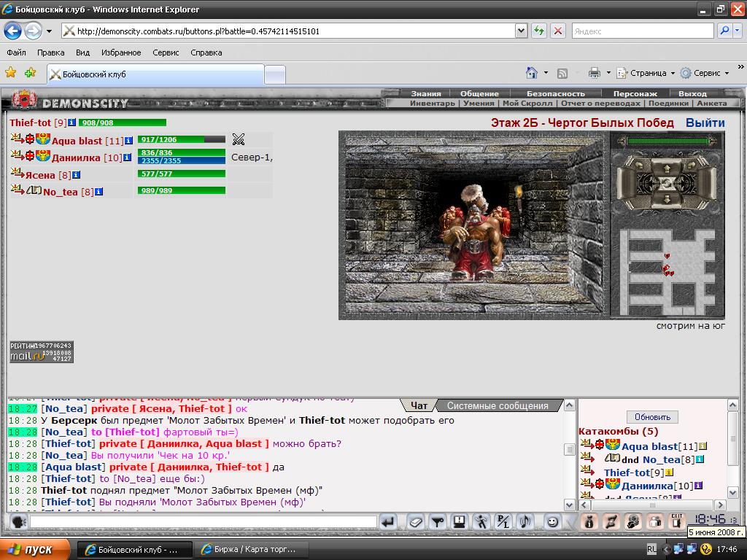
Task: Expand the address bar URL dropdown
Action: [521, 31]
